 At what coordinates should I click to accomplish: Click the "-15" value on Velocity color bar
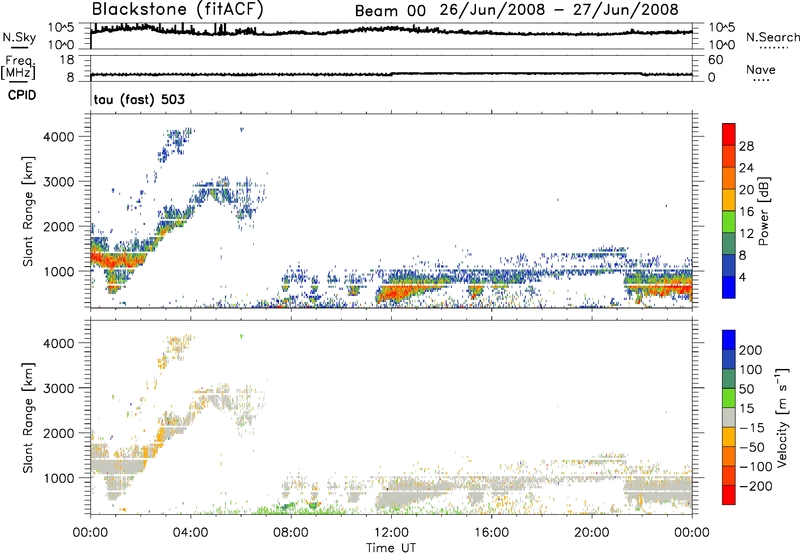coord(752,428)
